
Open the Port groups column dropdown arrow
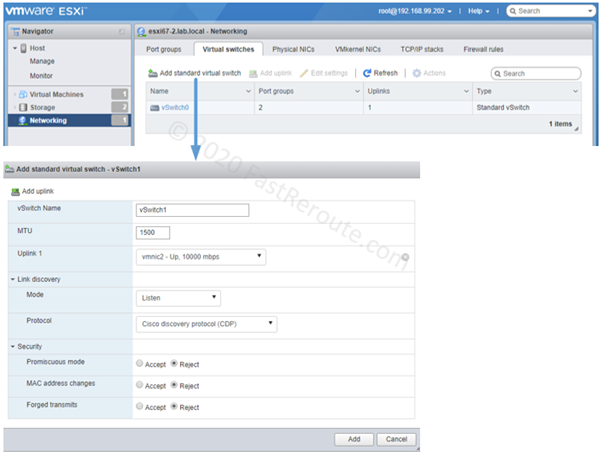coord(357,91)
